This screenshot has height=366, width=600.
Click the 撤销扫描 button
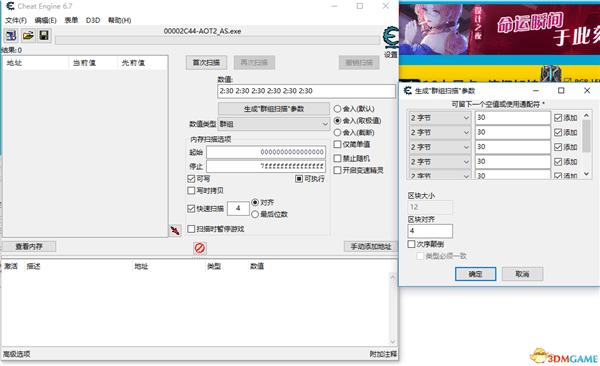coord(359,63)
